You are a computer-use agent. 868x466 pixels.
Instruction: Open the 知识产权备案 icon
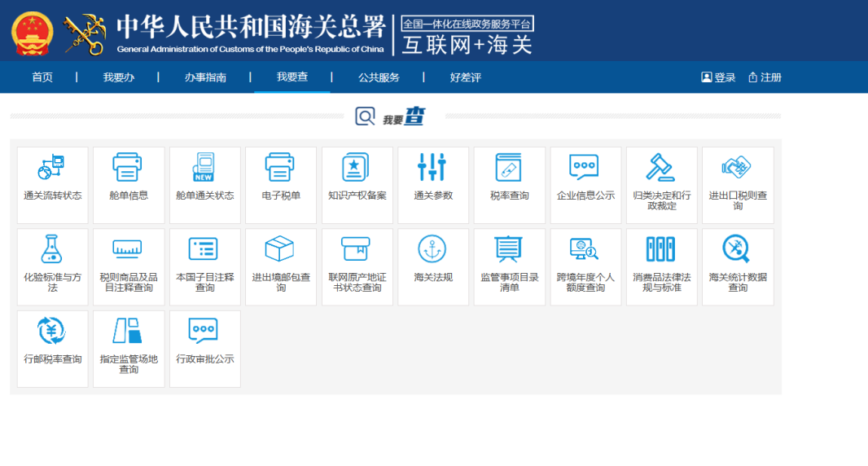coord(357,168)
